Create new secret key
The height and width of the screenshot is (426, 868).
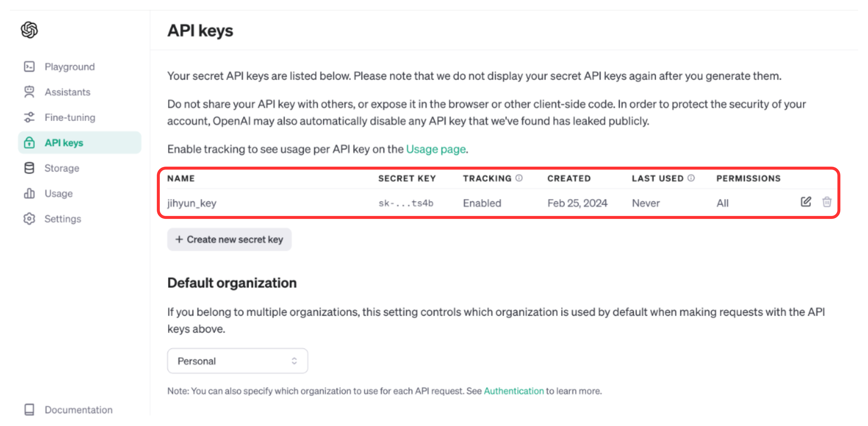pyautogui.click(x=229, y=239)
